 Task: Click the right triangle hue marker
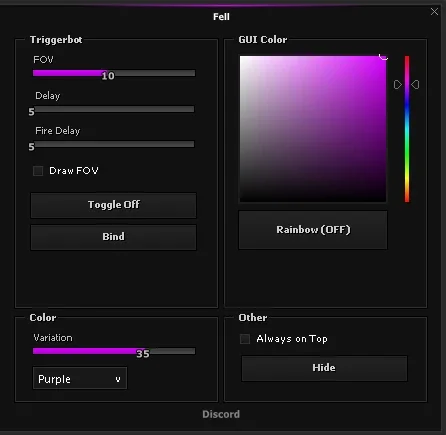(x=415, y=85)
